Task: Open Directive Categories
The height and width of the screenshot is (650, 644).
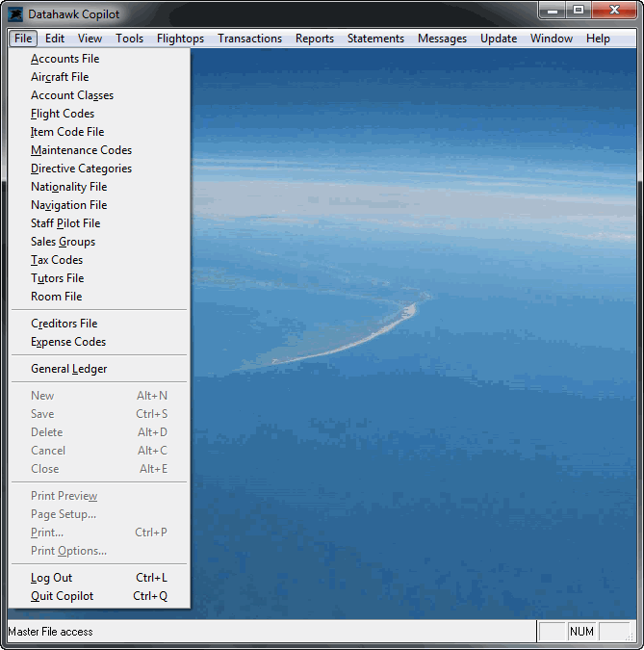Action: [99, 169]
